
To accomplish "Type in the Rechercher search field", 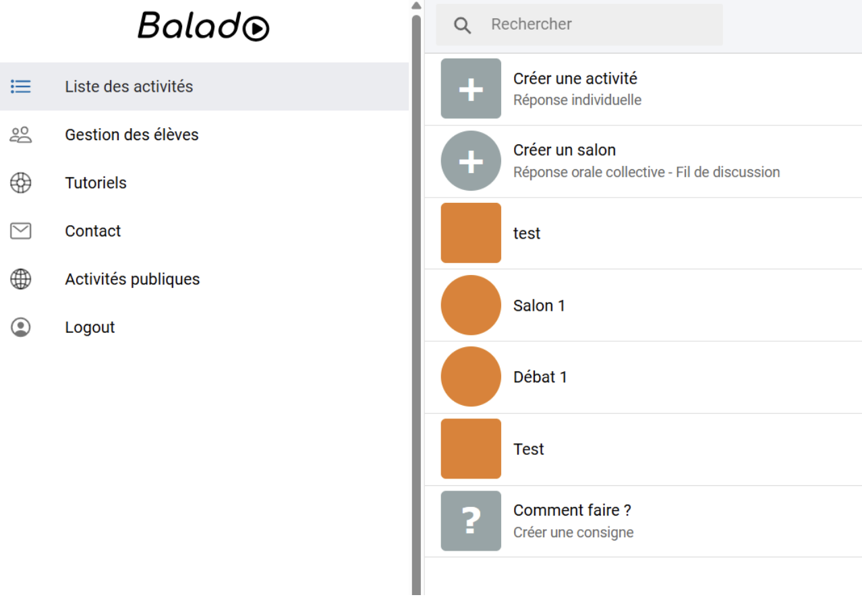I will pos(600,25).
